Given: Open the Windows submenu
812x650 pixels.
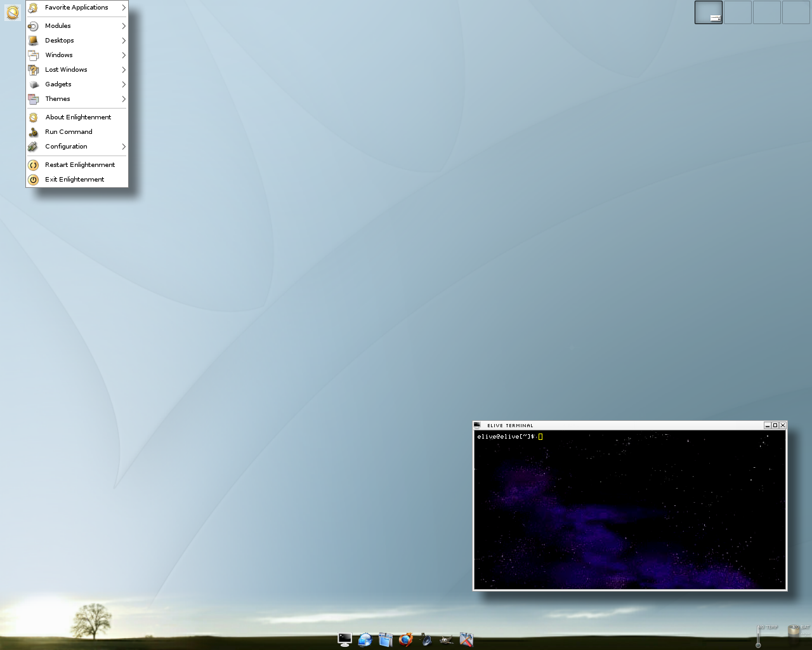Looking at the screenshot, I should [x=77, y=55].
